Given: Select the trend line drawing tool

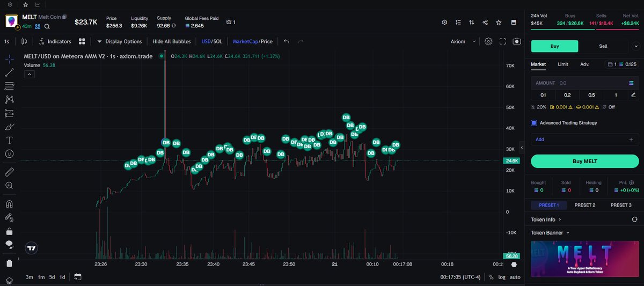Looking at the screenshot, I should pyautogui.click(x=9, y=72).
